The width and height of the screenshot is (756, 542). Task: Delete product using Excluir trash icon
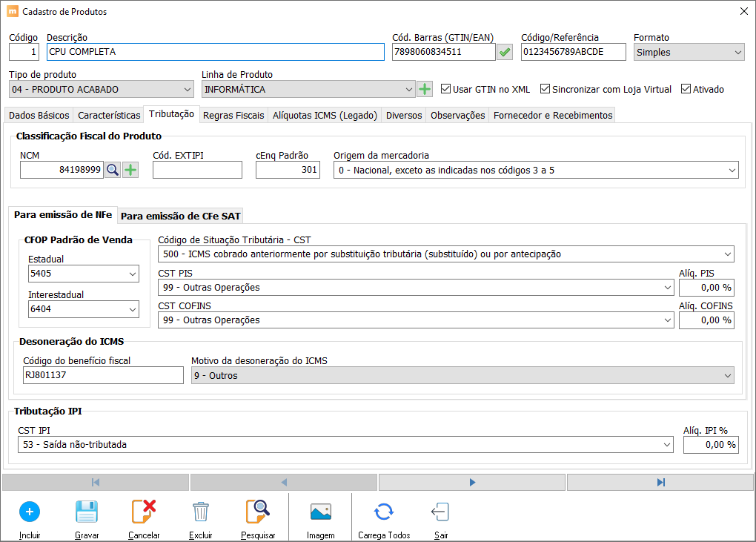201,512
